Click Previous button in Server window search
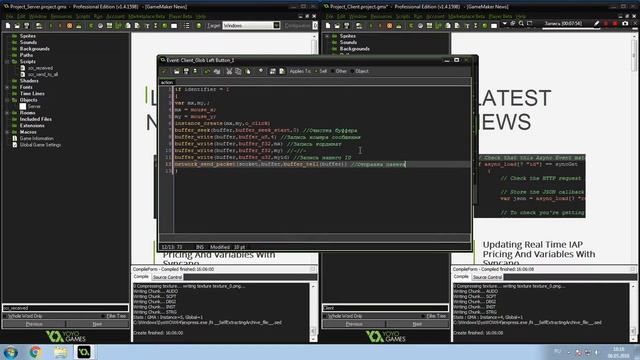 click(34, 324)
